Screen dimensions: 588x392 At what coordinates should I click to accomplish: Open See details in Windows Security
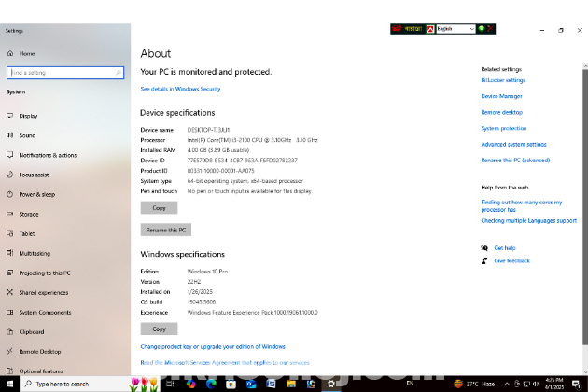[x=180, y=89]
